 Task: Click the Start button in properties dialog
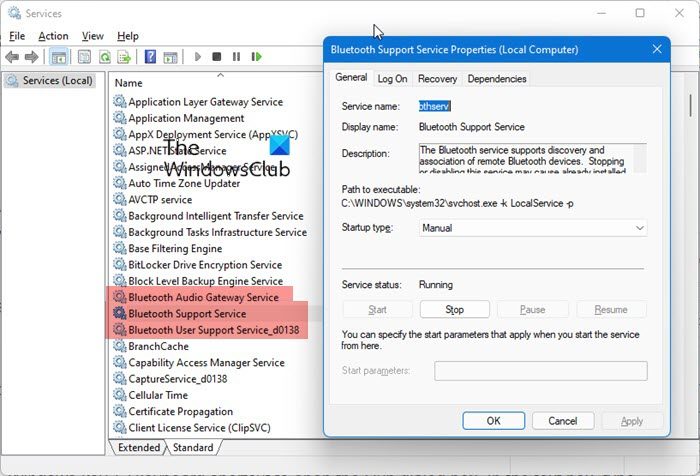(377, 309)
